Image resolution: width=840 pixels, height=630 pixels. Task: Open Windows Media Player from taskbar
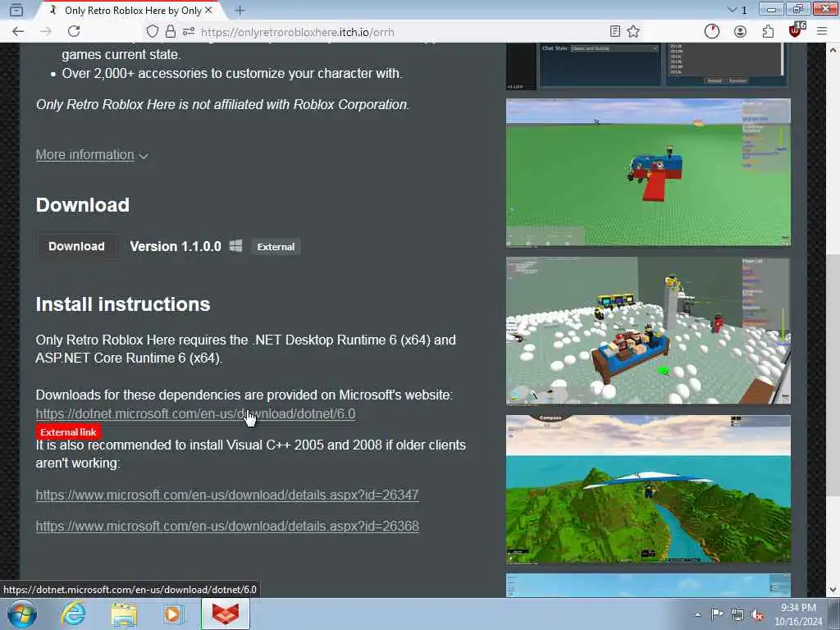[172, 614]
